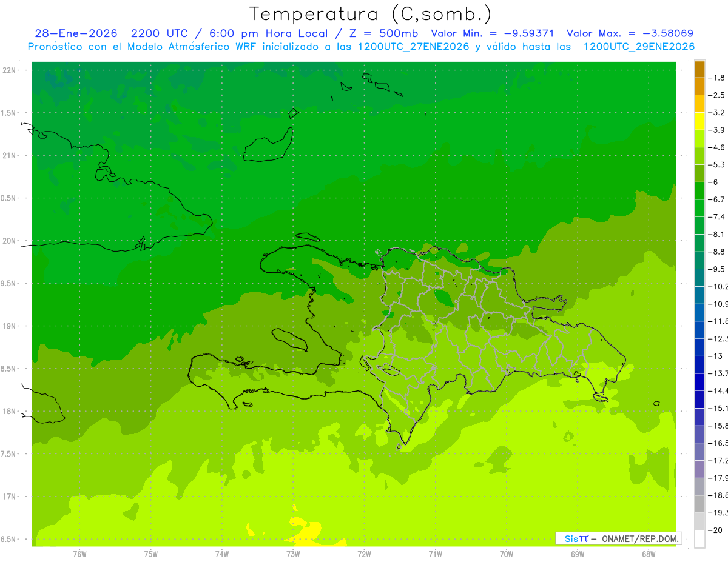Click the "18N" latitude label
This screenshot has height=562, width=728.
[x=9, y=411]
